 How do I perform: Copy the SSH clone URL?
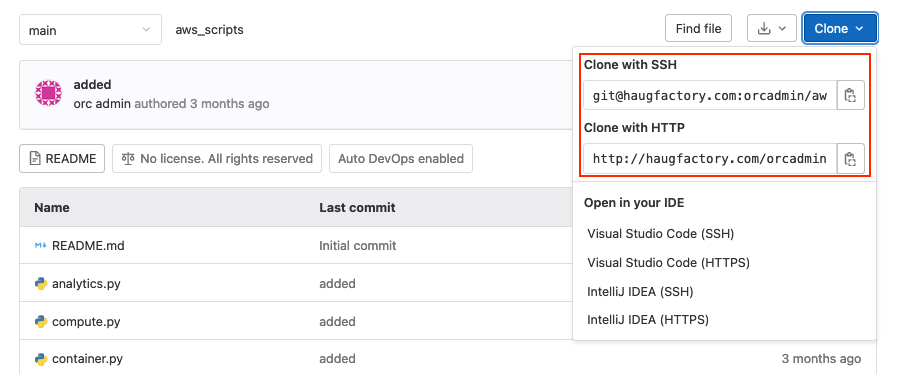(x=850, y=96)
